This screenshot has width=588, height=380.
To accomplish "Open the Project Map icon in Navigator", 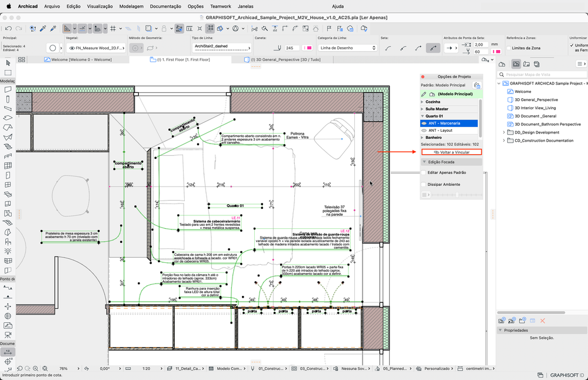I will [x=501, y=64].
